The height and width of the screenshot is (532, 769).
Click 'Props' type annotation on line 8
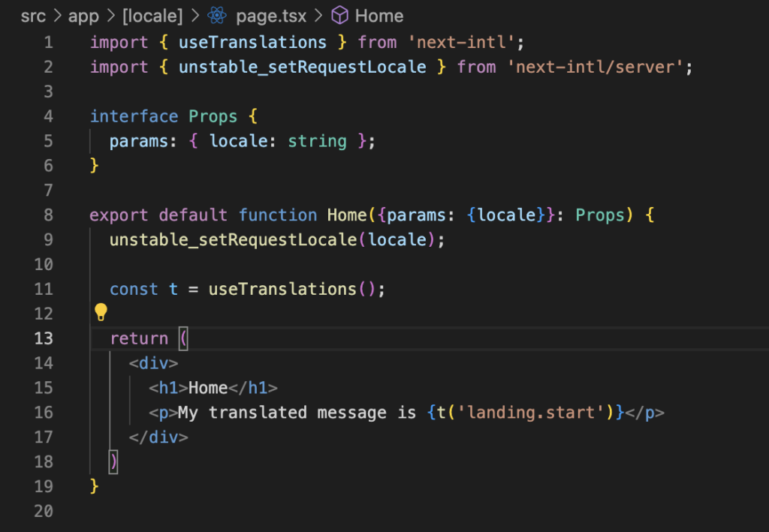600,215
